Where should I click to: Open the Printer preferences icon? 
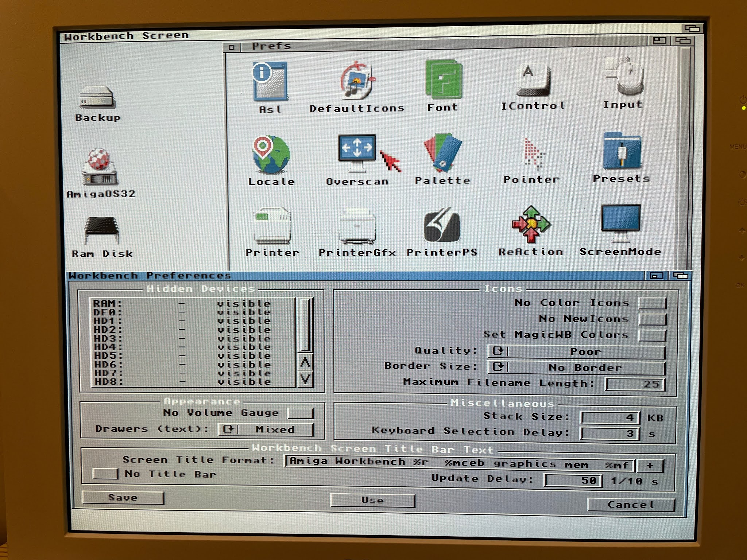[x=272, y=226]
